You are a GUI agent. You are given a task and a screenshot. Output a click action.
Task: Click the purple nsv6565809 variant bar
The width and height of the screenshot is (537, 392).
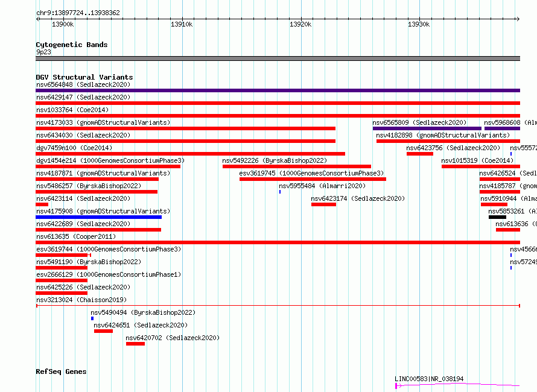point(427,128)
